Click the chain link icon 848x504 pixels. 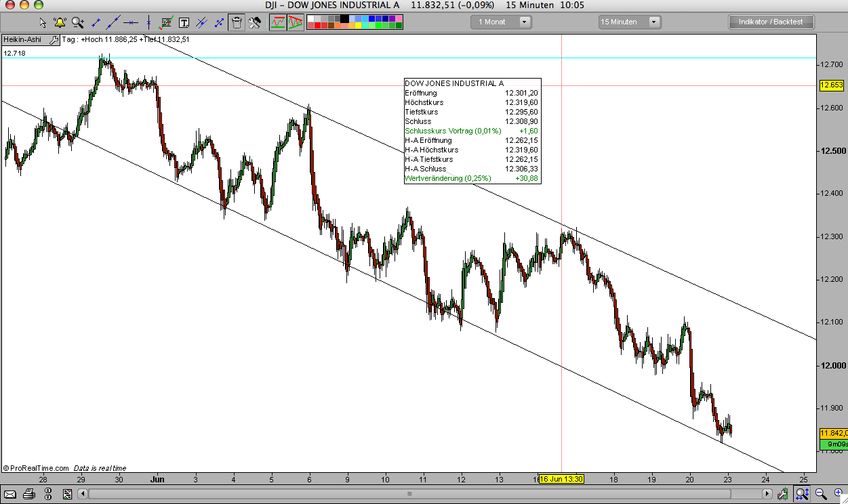pyautogui.click(x=48, y=494)
